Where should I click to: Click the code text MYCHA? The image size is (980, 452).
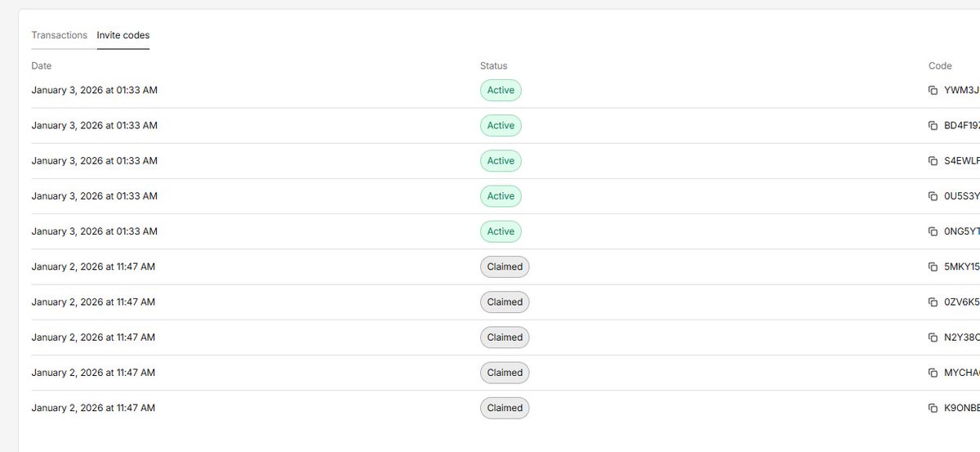(x=961, y=372)
